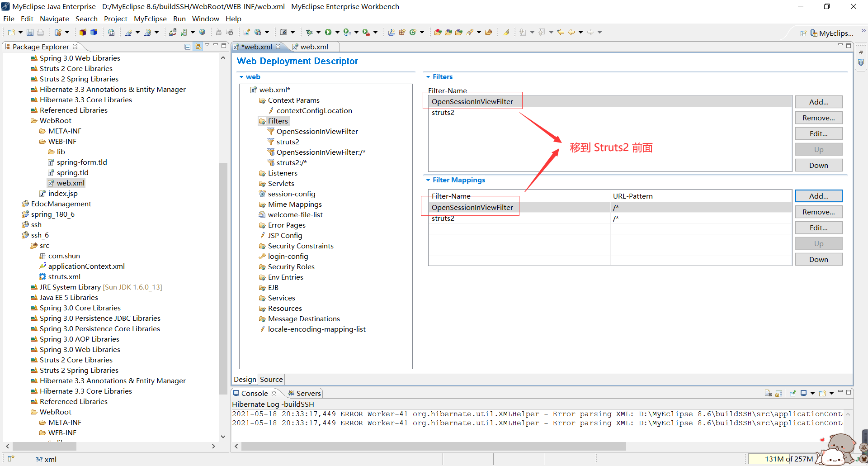Click the Open Perspective icon
Screen dimensions: 868x466
coord(803,33)
